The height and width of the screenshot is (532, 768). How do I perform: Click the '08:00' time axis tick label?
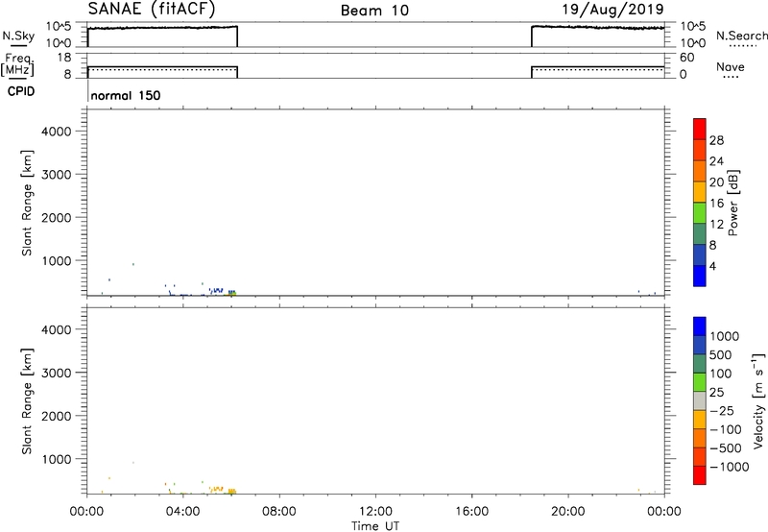pyautogui.click(x=279, y=512)
